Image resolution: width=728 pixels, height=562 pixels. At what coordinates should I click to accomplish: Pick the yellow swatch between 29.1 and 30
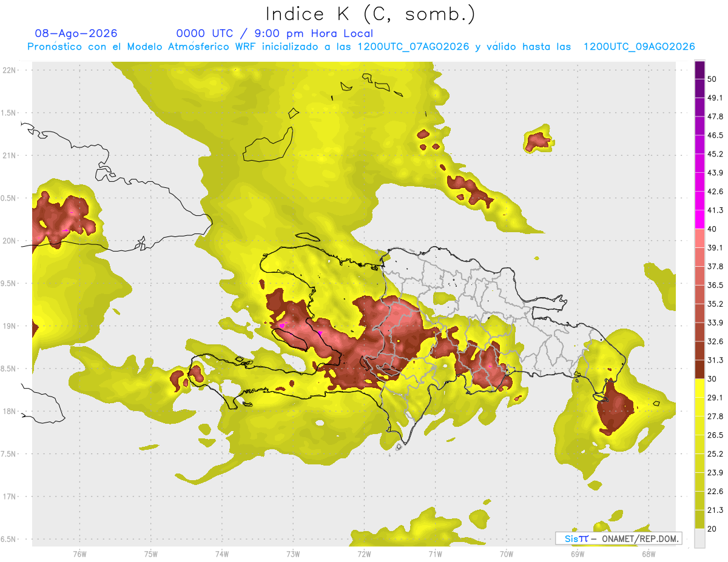(x=699, y=388)
